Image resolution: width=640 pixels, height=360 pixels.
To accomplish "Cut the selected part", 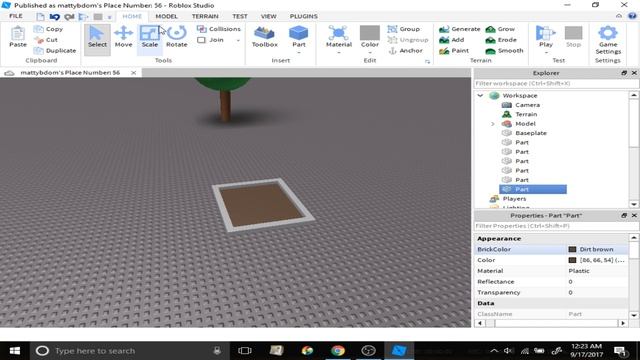I will coord(46,40).
